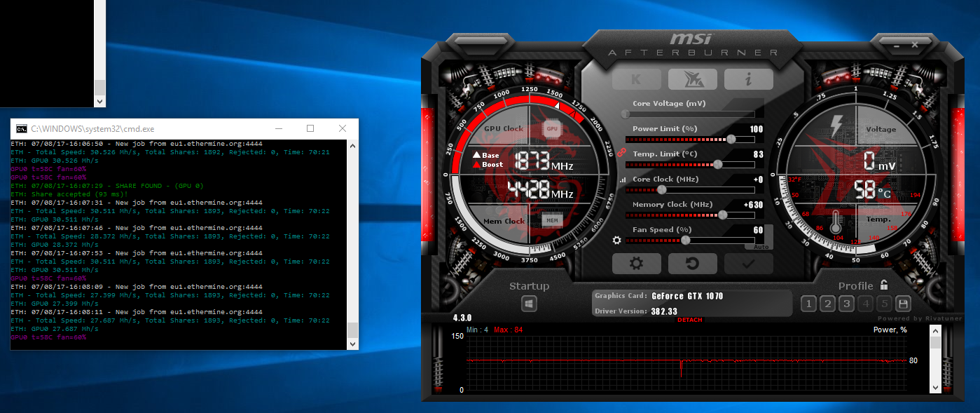980x413 pixels.
Task: Click the Core Clock slider handle
Action: coord(661,189)
